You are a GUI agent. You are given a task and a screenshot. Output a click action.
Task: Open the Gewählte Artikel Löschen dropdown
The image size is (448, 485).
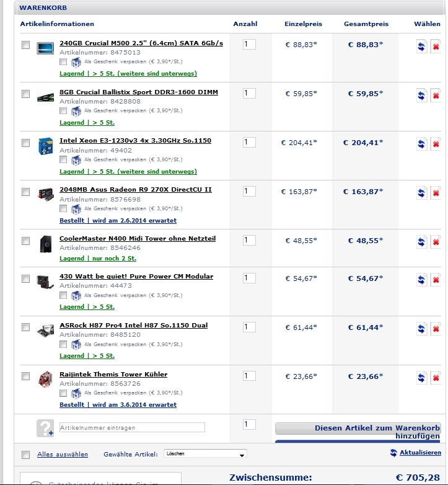point(205,454)
